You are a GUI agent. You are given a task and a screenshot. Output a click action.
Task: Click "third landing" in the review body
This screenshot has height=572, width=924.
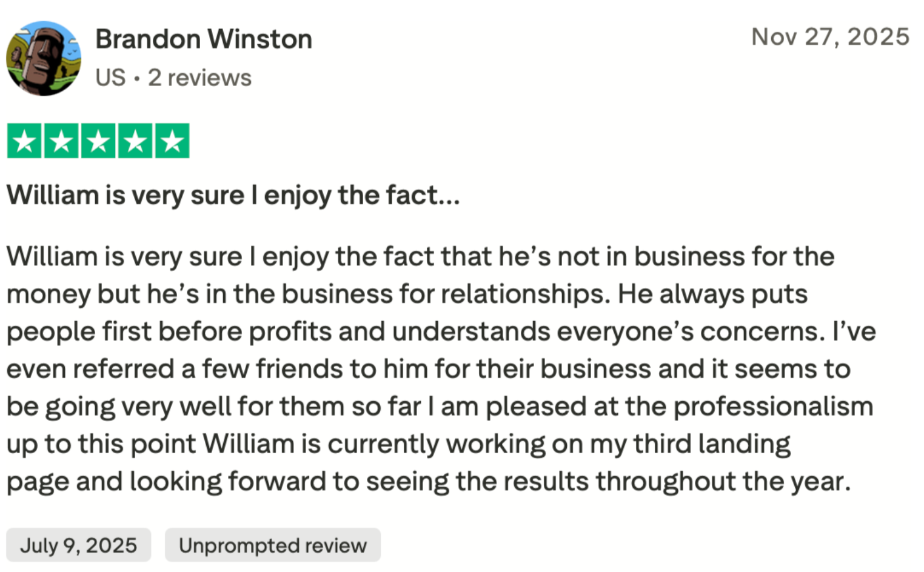click(712, 444)
